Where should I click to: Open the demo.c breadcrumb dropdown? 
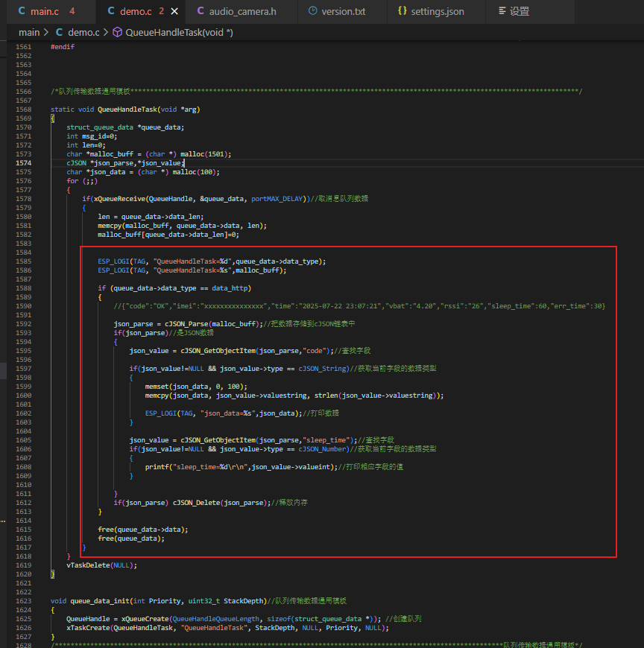tap(83, 32)
